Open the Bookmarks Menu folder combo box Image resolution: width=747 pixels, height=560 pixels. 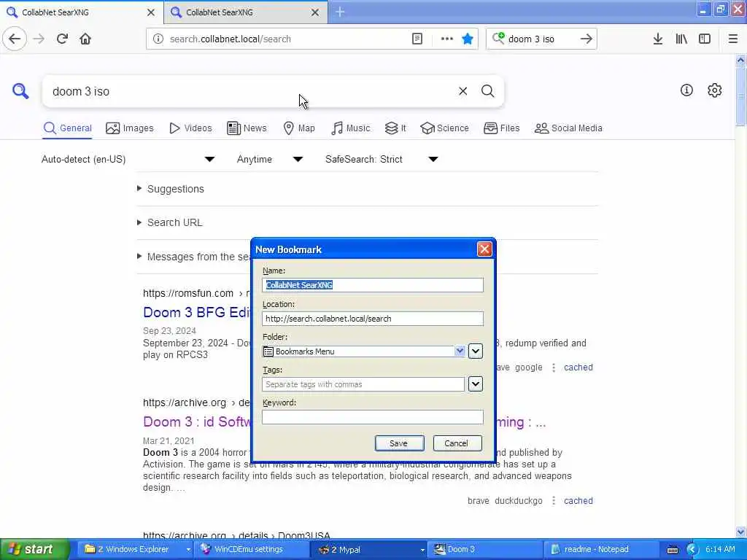point(363,351)
